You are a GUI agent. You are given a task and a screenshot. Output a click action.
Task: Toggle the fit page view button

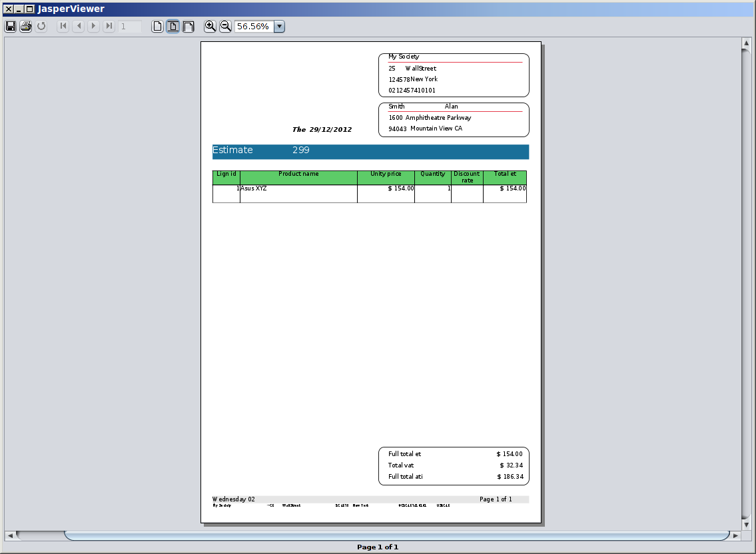(x=173, y=27)
